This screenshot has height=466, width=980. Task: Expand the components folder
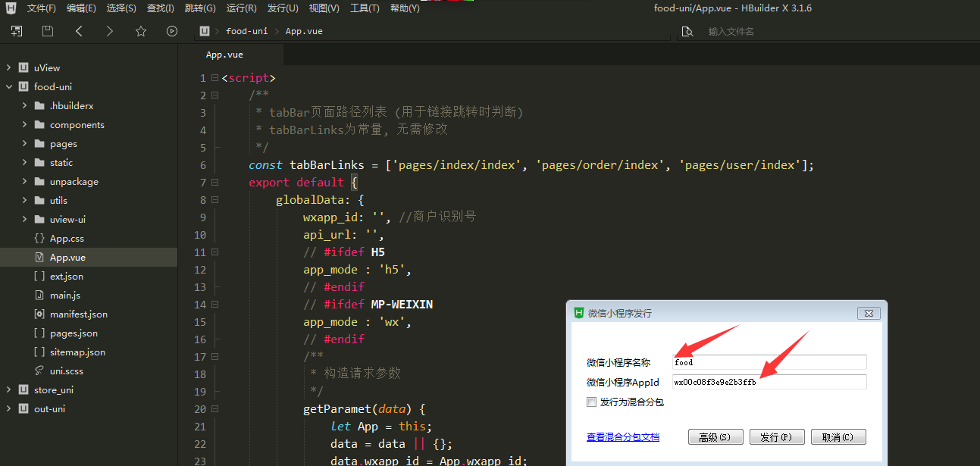click(24, 124)
